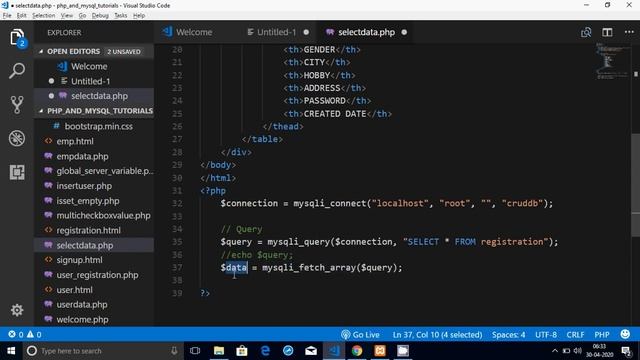This screenshot has width=640, height=360.
Task: Open the notification center icon
Action: [x=626, y=351]
